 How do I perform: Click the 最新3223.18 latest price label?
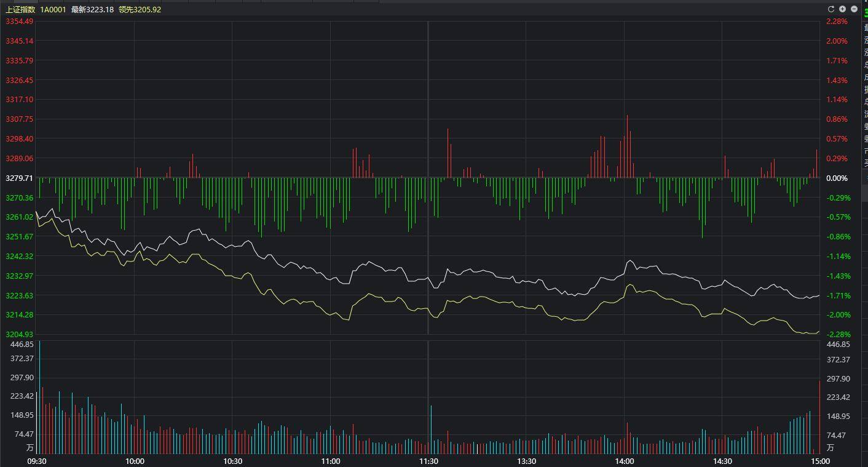click(x=92, y=10)
